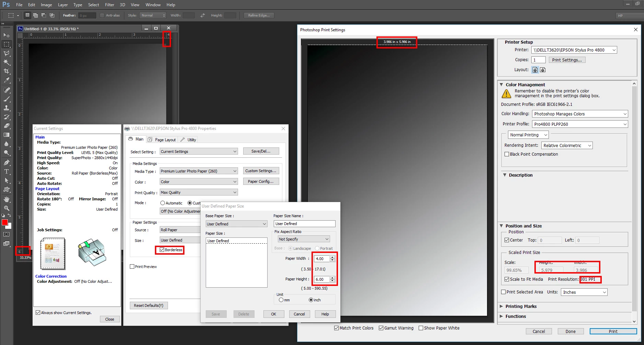Image resolution: width=644 pixels, height=345 pixels.
Task: Enable Print Preview checkbox
Action: tap(132, 267)
